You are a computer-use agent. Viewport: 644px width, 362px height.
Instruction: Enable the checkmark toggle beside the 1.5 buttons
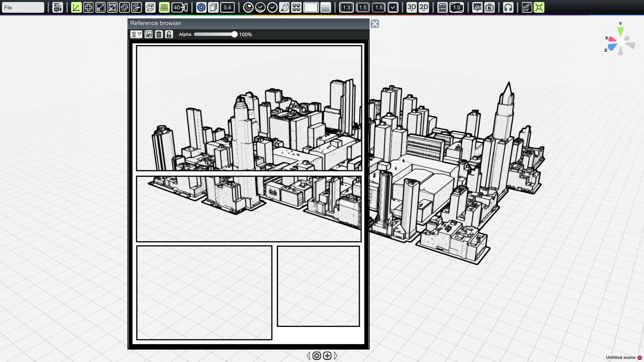[x=393, y=7]
